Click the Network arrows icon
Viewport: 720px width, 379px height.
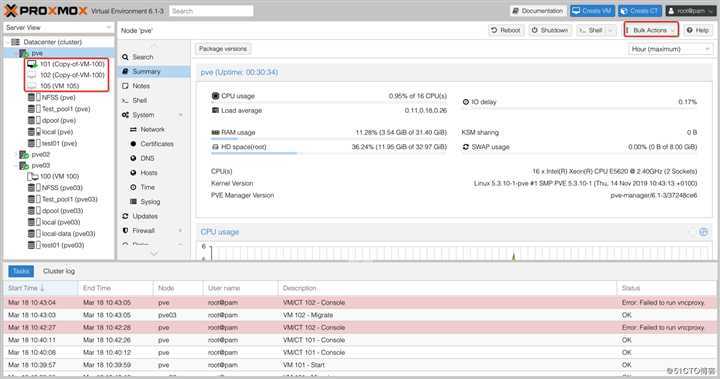point(133,130)
